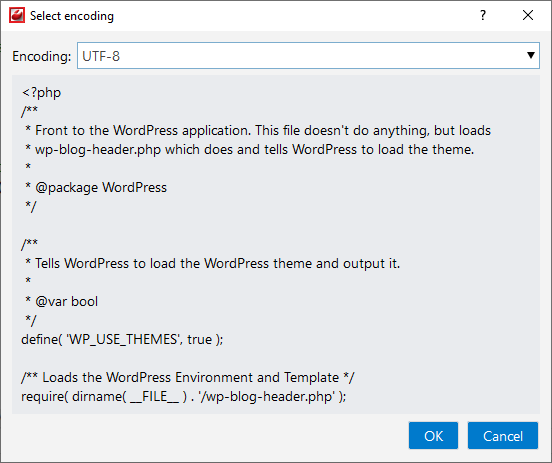
Task: Click the comment closer below @var bool
Action: tap(31, 320)
